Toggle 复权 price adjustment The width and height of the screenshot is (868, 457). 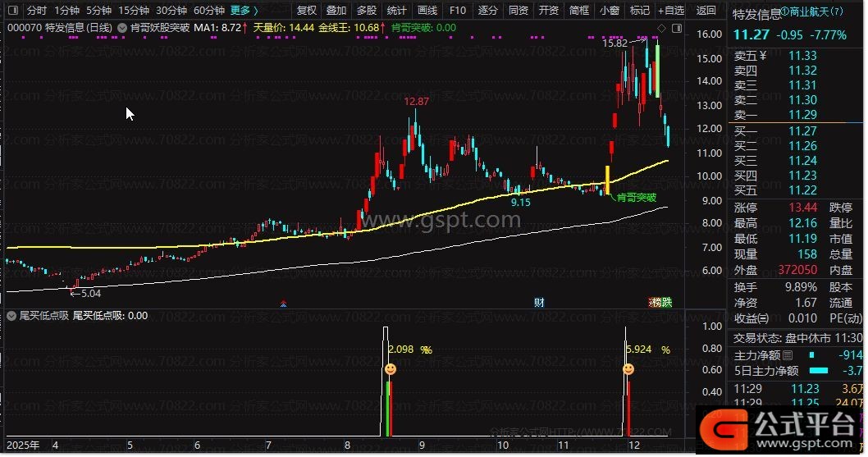(306, 11)
